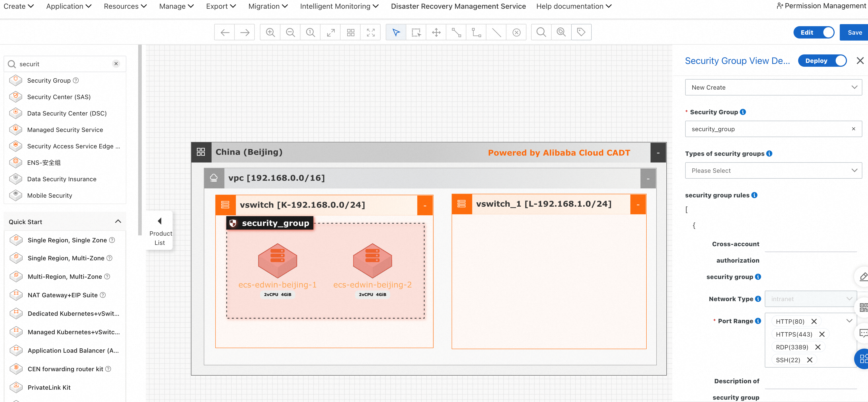Screen dimensions: 868x402
Task: Open the search magnifier tool
Action: [x=541, y=32]
